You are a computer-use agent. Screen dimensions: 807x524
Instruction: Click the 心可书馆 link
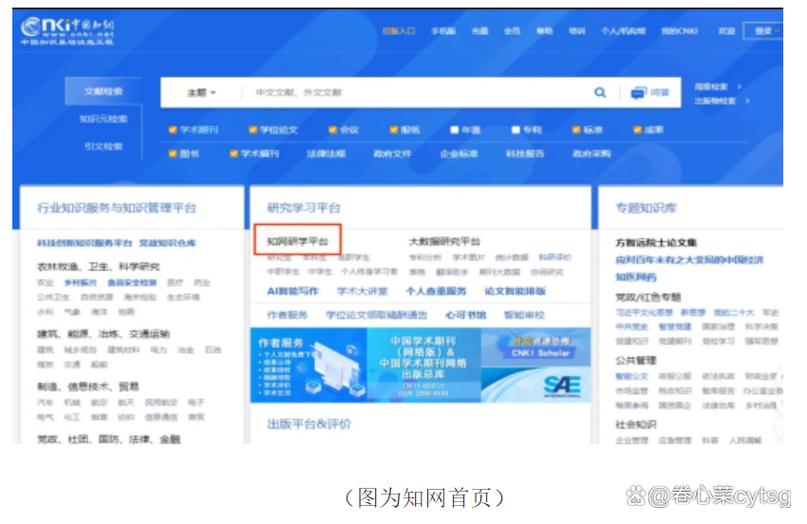coord(465,315)
